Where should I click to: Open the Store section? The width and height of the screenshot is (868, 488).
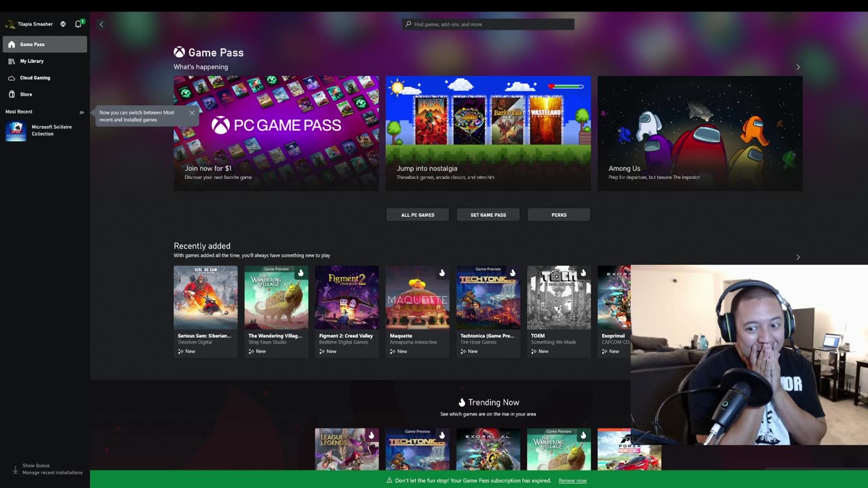45,94
